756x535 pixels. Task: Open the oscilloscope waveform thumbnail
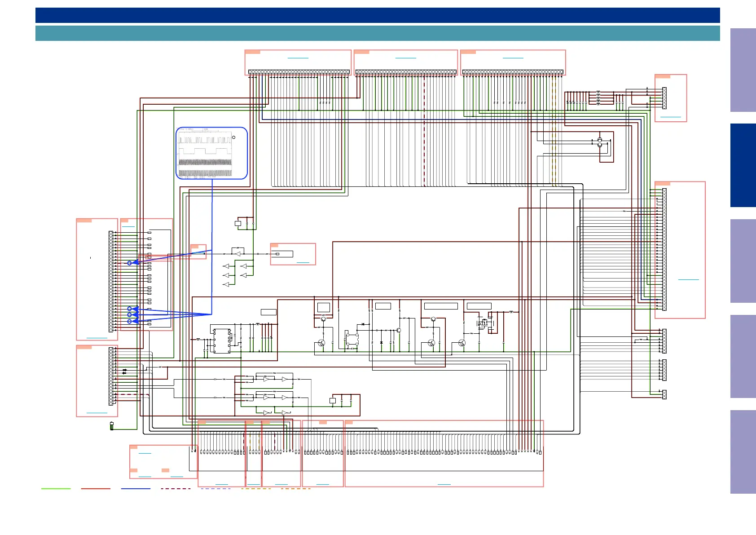tap(211, 153)
